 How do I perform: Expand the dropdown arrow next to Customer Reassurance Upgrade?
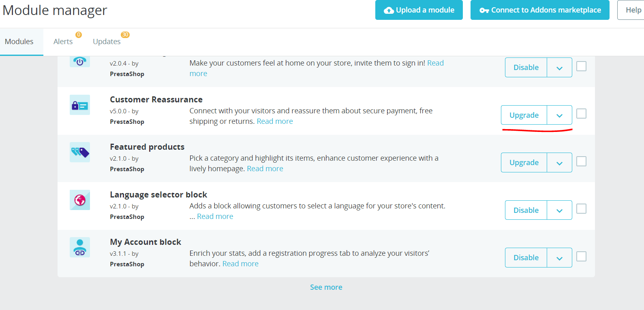(559, 115)
